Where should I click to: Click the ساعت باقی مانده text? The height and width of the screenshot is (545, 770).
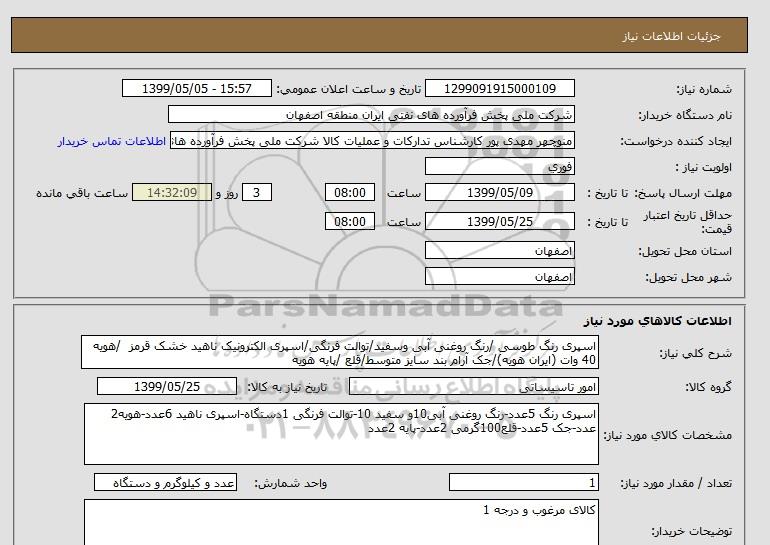coord(82,193)
